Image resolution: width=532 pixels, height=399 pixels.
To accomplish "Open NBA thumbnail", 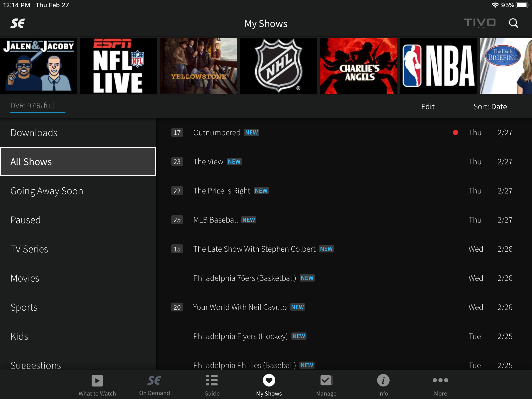I will coord(439,65).
